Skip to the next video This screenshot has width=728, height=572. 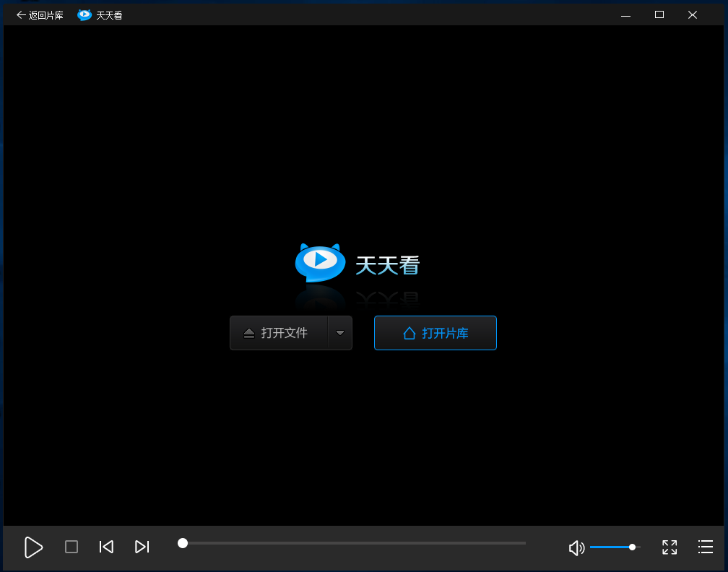pos(142,547)
